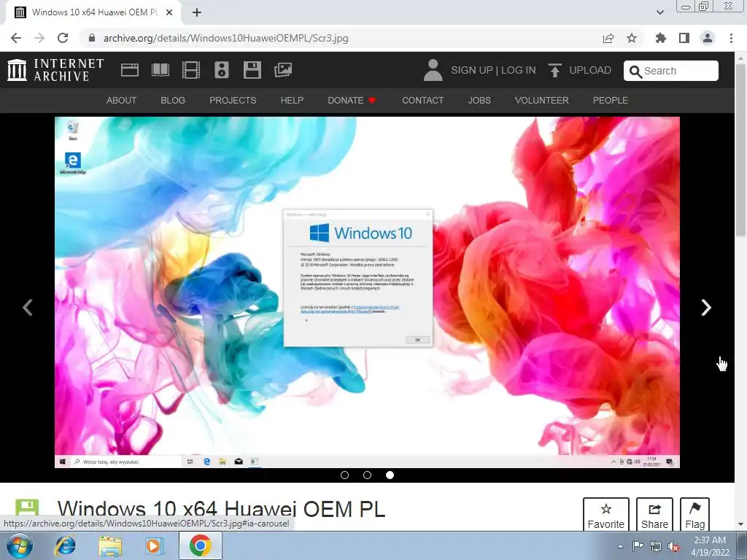Click the Chrome taskbar icon
The width and height of the screenshot is (747, 560).
[200, 546]
